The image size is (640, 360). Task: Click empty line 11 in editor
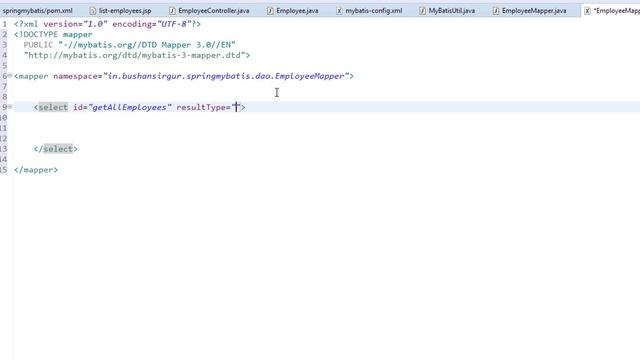tap(327, 128)
